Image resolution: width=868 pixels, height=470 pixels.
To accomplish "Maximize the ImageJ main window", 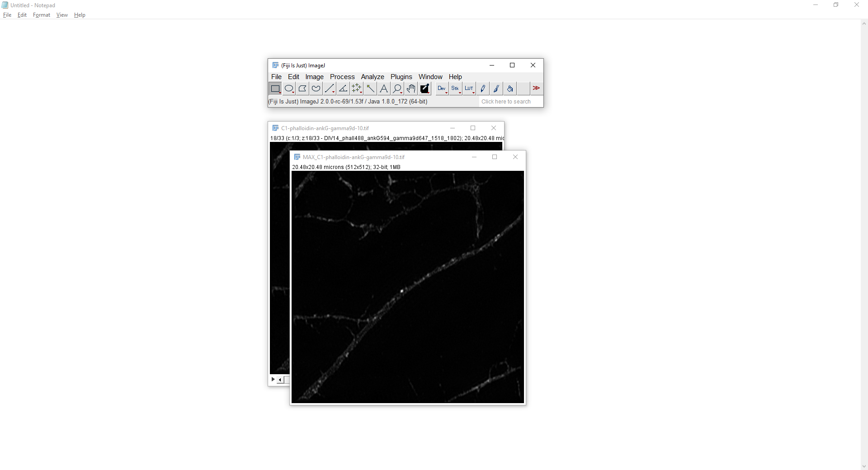I will [x=512, y=66].
